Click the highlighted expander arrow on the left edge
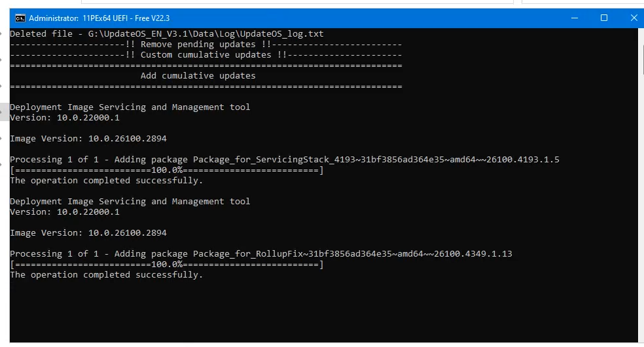The width and height of the screenshot is (644, 347). 1,112
